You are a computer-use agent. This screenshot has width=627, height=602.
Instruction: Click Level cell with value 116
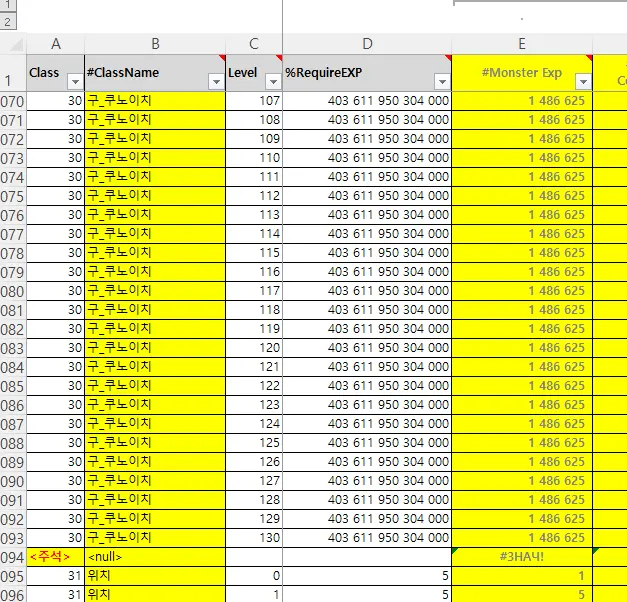point(254,272)
